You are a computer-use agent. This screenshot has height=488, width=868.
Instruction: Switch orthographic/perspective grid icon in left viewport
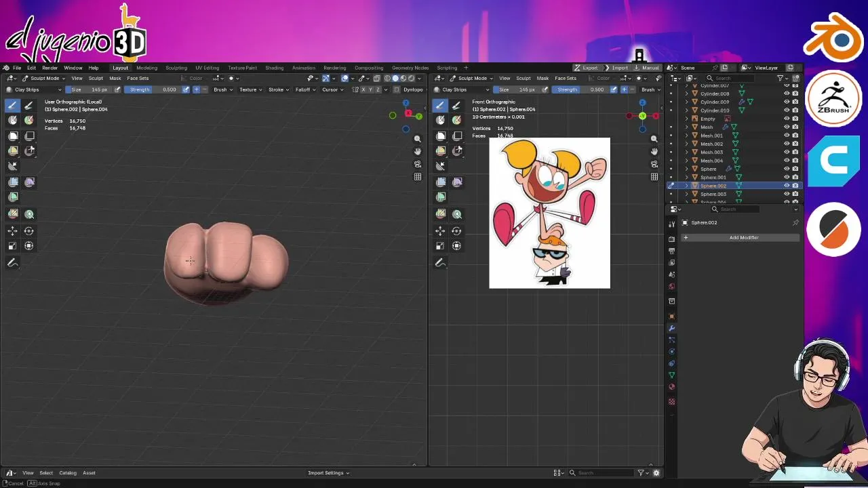click(x=418, y=177)
